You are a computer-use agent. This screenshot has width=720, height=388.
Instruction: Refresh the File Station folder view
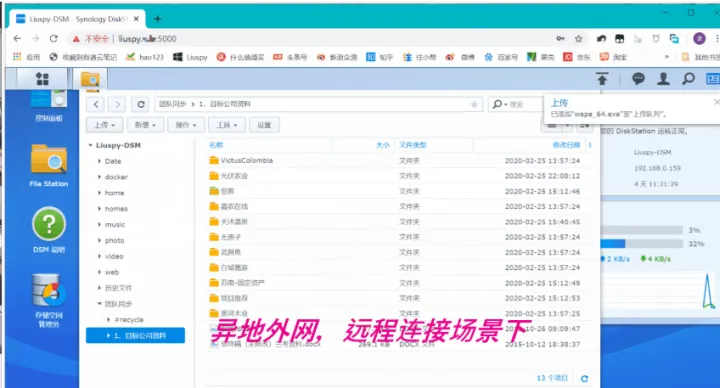(141, 104)
